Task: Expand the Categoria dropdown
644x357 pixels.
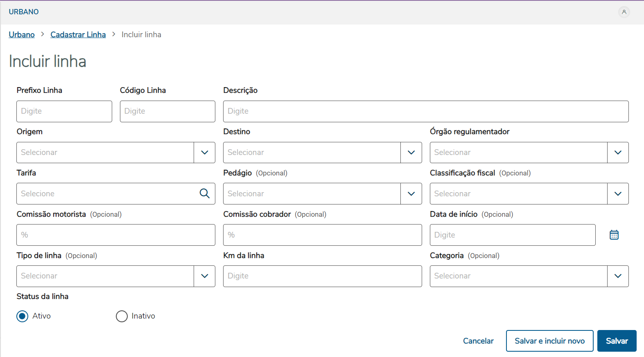Action: (x=618, y=276)
